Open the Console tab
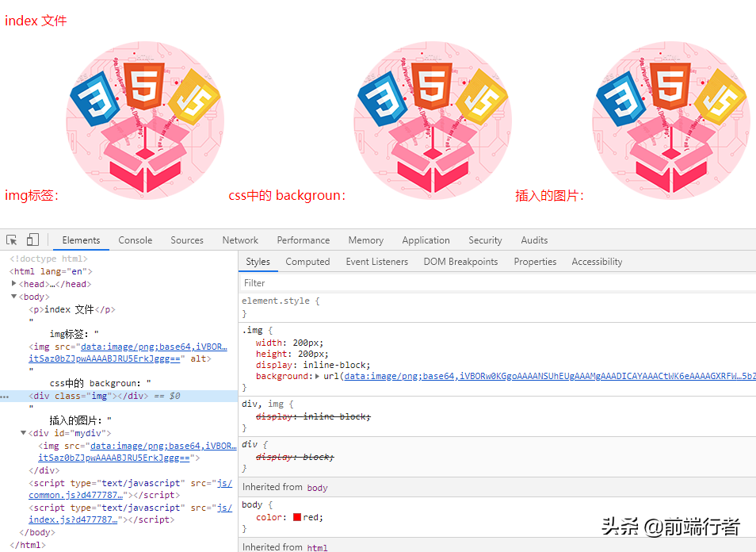The image size is (756, 552). (135, 240)
